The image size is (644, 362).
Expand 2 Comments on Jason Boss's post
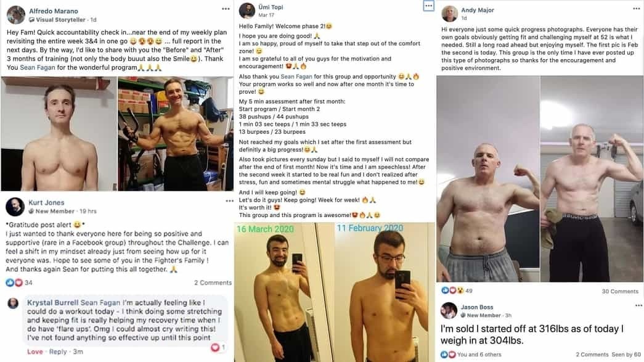coord(592,355)
